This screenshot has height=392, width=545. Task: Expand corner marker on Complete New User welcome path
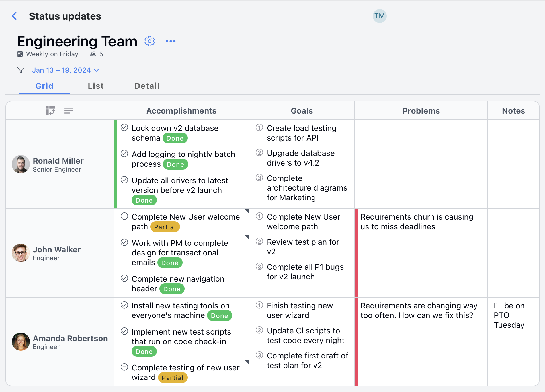tap(247, 211)
